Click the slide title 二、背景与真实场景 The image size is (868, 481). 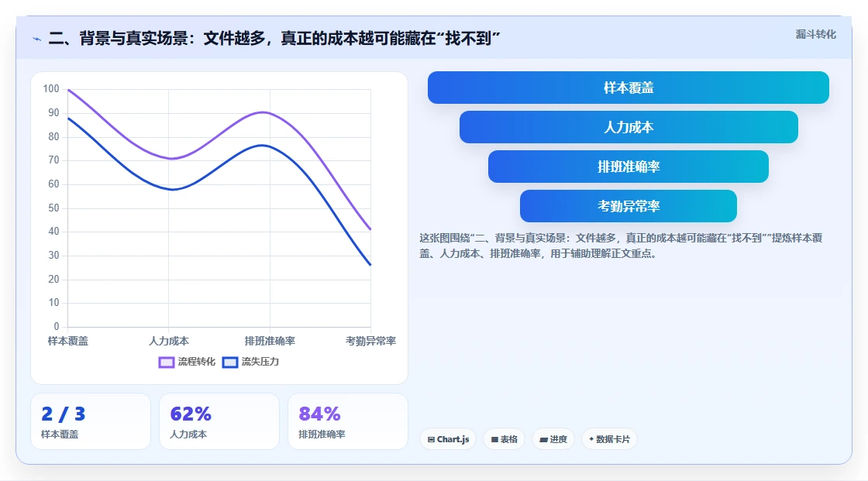[x=274, y=39]
